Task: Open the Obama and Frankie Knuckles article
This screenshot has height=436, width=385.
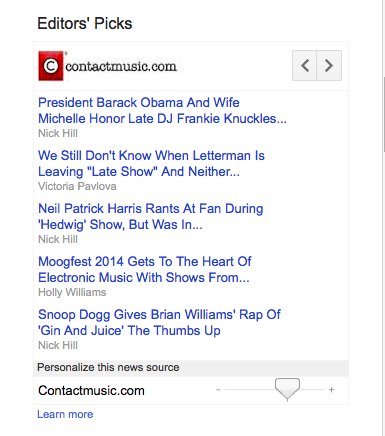Action: coord(162,110)
